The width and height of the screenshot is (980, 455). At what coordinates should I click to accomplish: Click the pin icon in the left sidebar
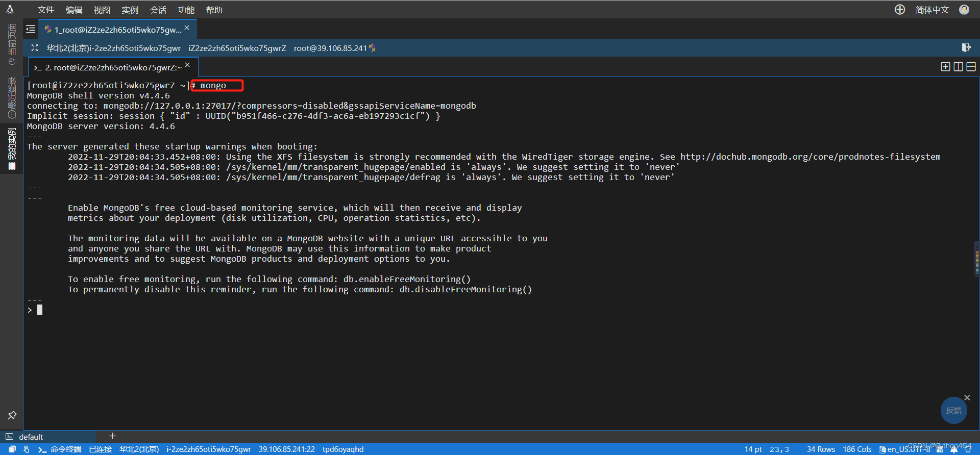(x=12, y=415)
